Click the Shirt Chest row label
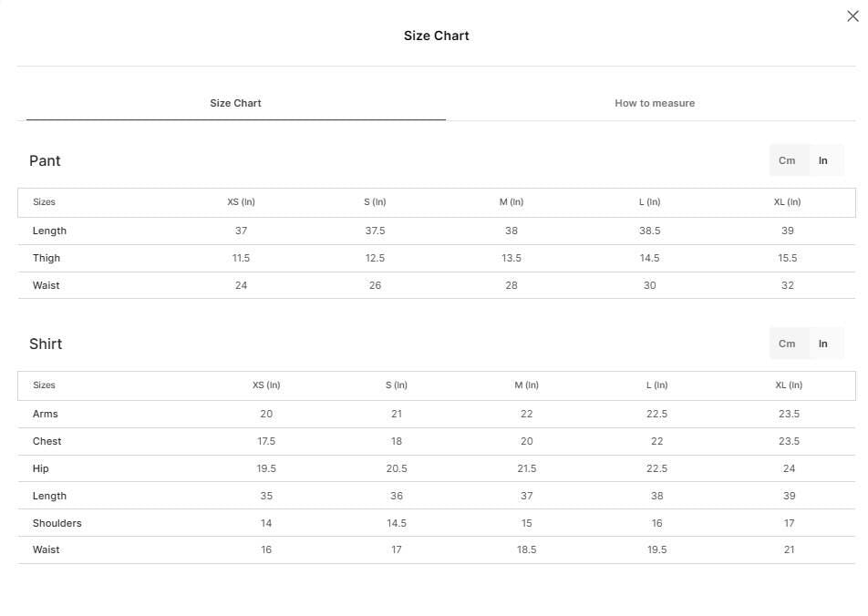This screenshot has width=868, height=616. click(x=46, y=441)
